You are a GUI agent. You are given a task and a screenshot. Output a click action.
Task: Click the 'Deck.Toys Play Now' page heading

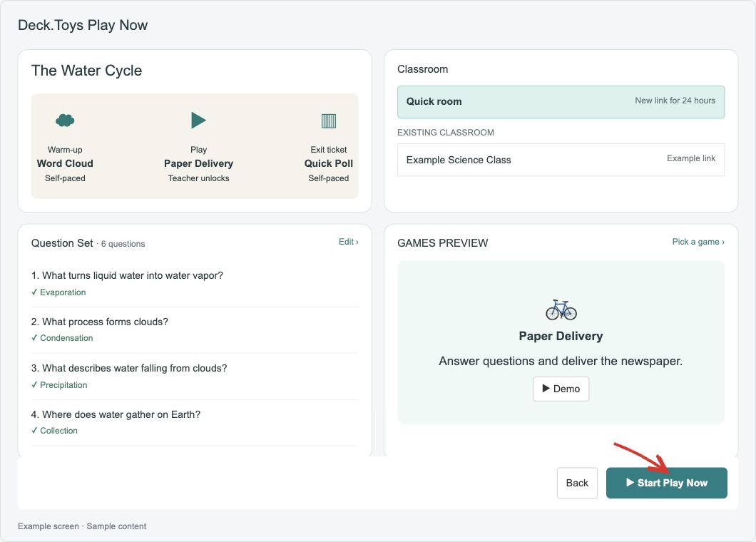(x=83, y=25)
